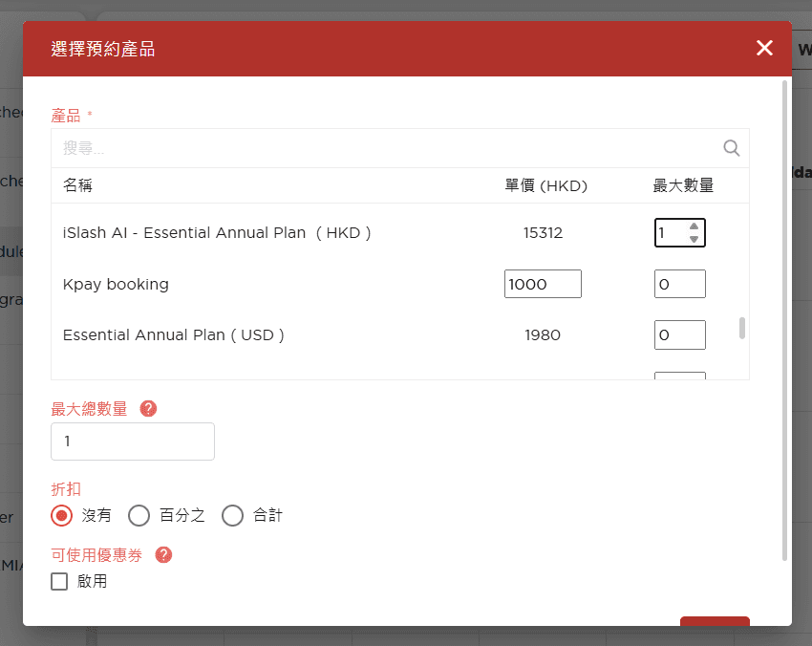This screenshot has width=812, height=646.
Task: Click the product list scrollbar thumb
Action: point(742,328)
